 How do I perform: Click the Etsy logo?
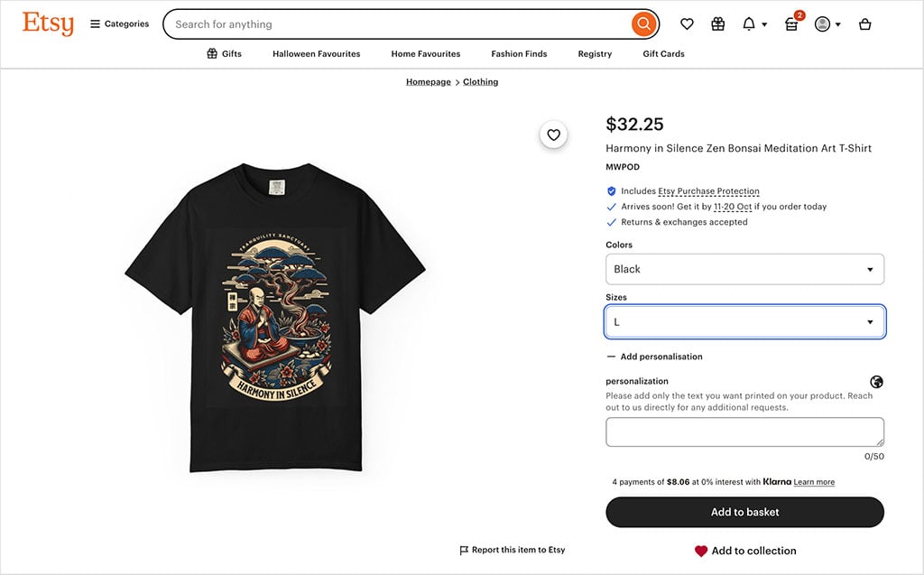point(48,23)
